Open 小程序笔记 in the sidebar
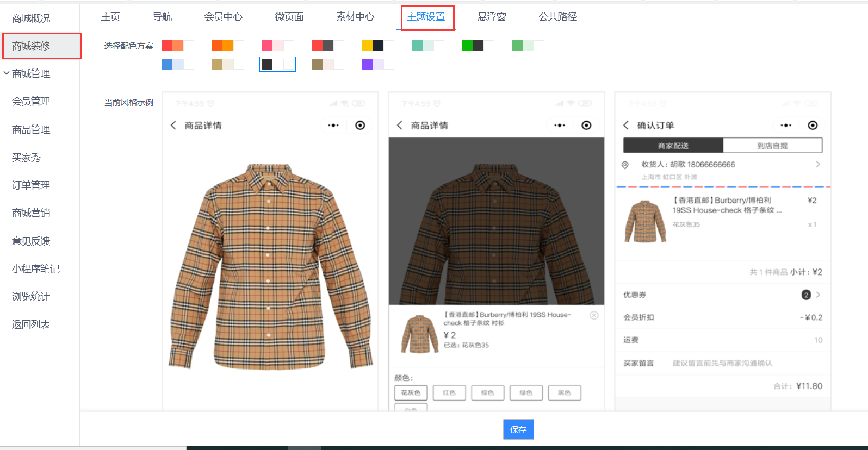The image size is (868, 450). pyautogui.click(x=36, y=268)
